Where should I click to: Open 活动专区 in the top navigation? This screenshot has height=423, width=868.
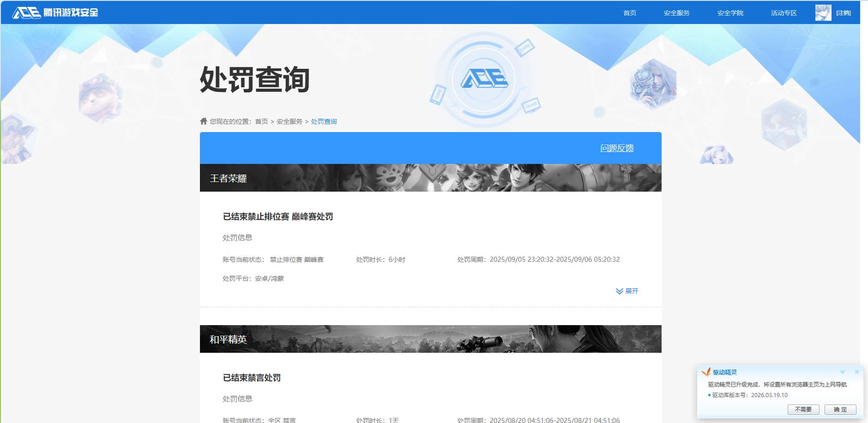[x=784, y=13]
